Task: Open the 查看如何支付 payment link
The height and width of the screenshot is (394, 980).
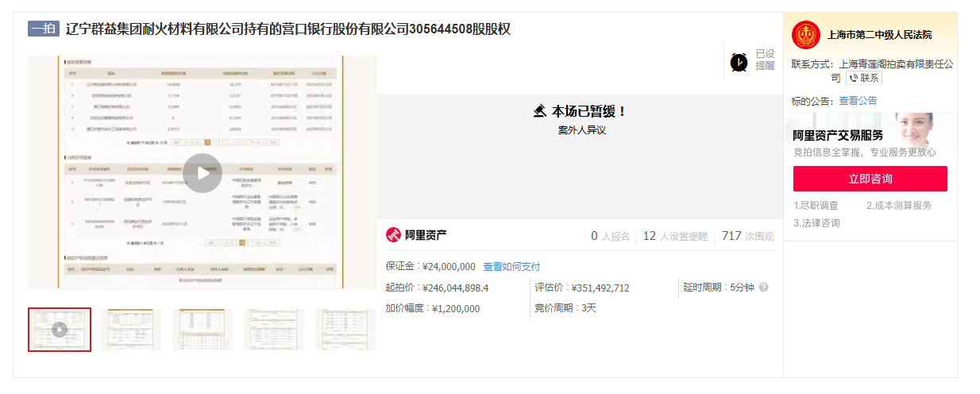Action: [x=511, y=266]
